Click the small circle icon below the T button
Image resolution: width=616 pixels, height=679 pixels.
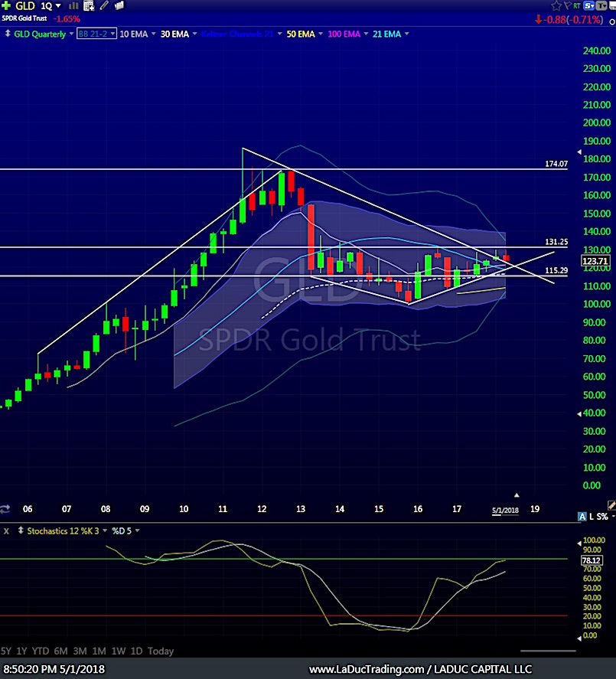coord(612,21)
